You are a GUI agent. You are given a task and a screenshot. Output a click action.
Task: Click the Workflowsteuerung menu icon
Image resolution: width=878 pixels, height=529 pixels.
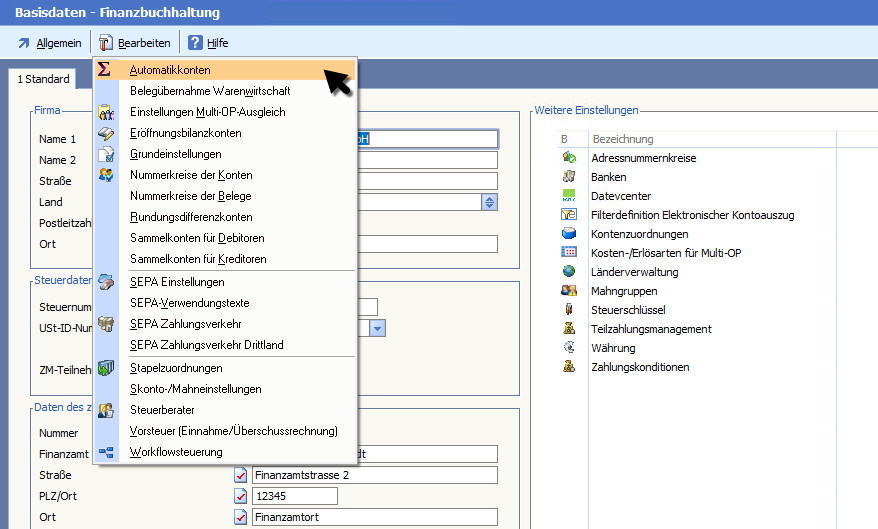tap(106, 452)
